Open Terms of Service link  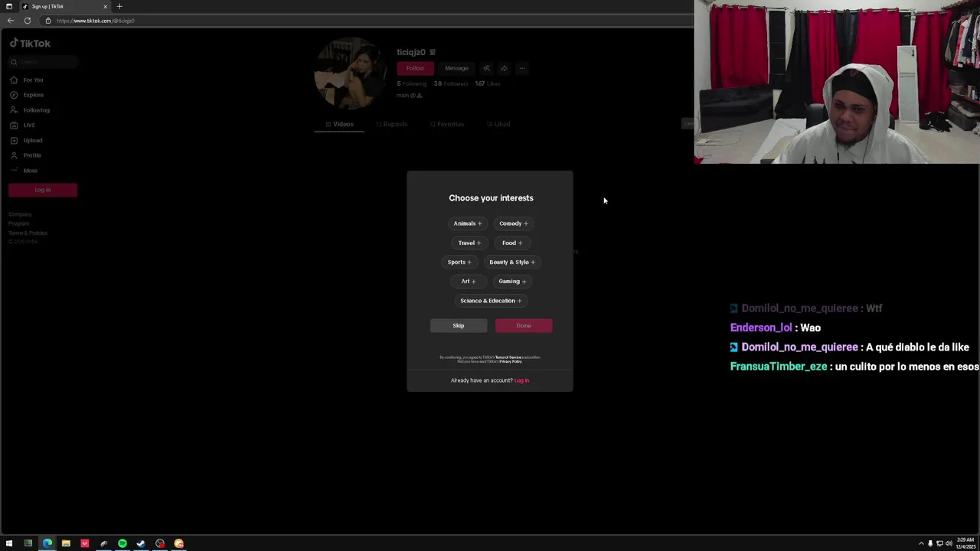point(508,357)
